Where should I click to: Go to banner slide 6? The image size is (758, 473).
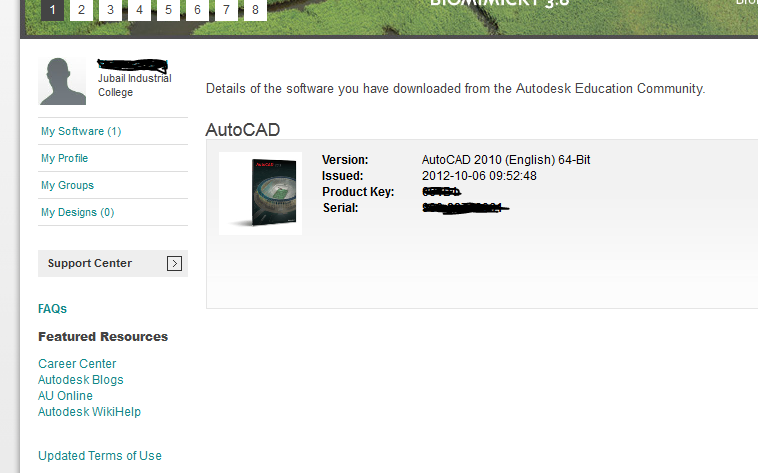[197, 10]
